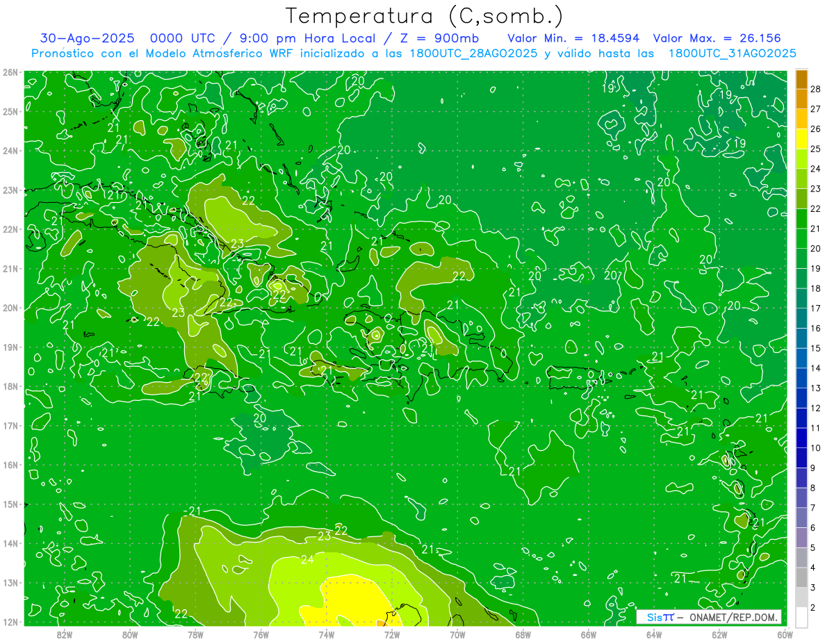Click the 19N latitude axis label

pos(10,347)
